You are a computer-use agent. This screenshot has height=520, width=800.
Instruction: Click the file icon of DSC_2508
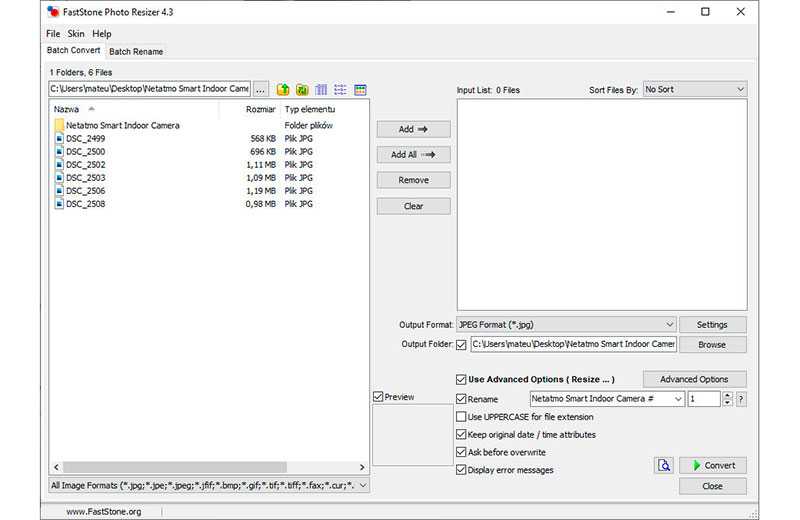point(59,204)
